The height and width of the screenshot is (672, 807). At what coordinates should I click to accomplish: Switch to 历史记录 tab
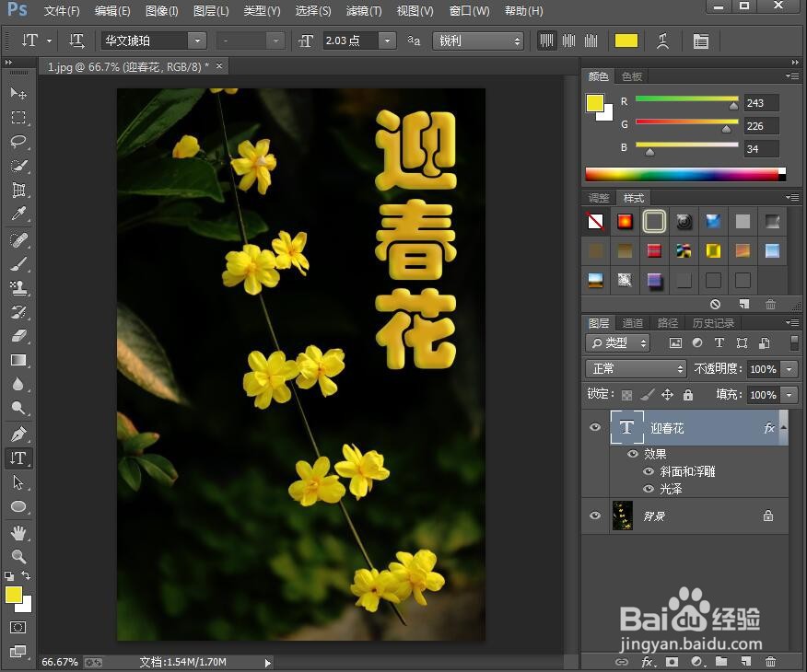tap(713, 323)
